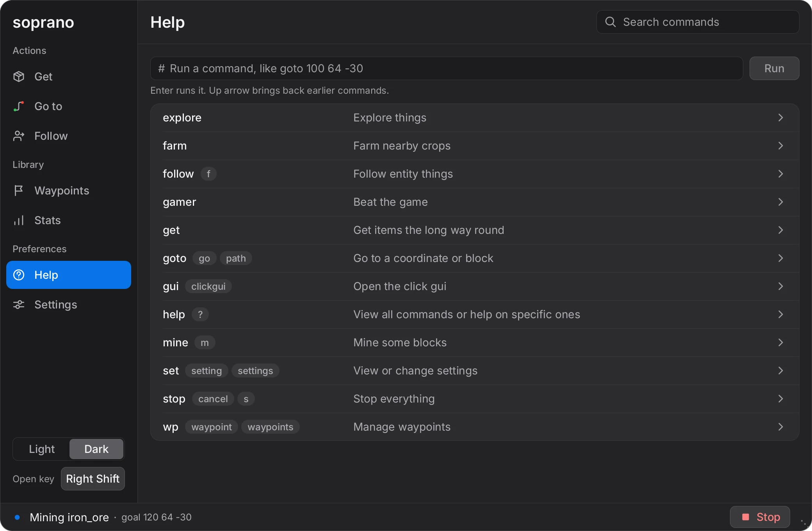Click the soprano app title
Viewport: 812px width, 531px height.
tap(43, 23)
